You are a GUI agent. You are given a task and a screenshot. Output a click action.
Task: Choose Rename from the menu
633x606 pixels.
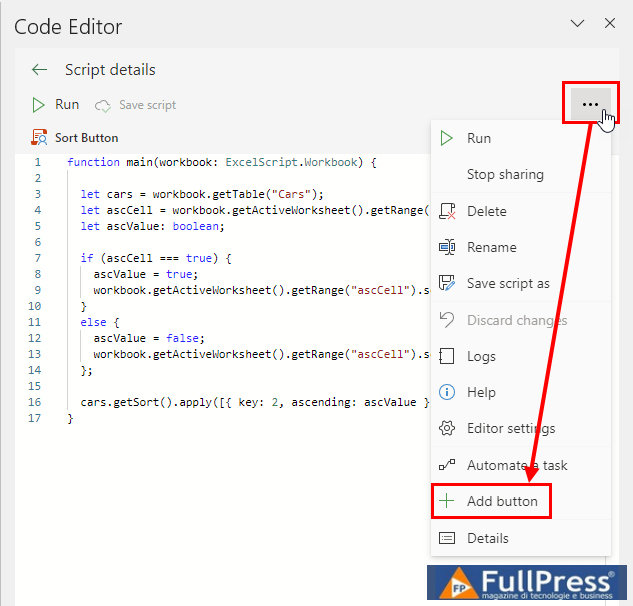click(521, 247)
